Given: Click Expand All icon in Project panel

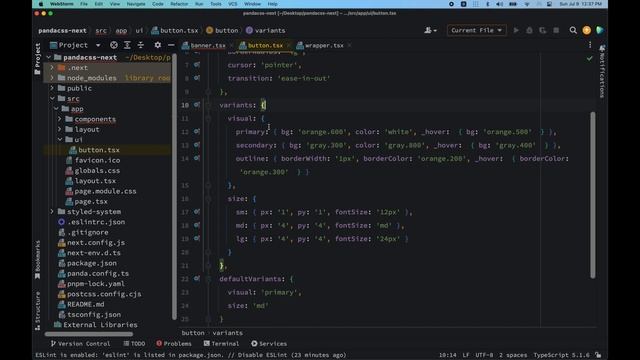Looking at the screenshot, I should 127,45.
